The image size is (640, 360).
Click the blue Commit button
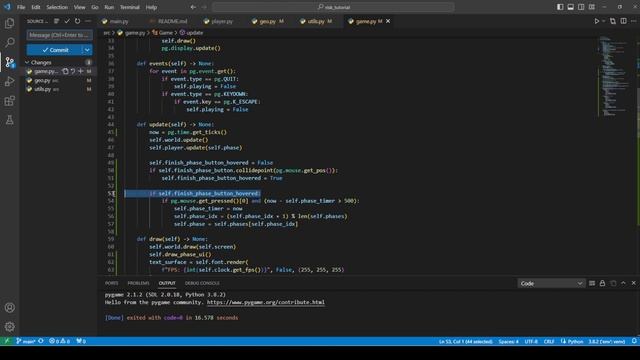[55, 50]
